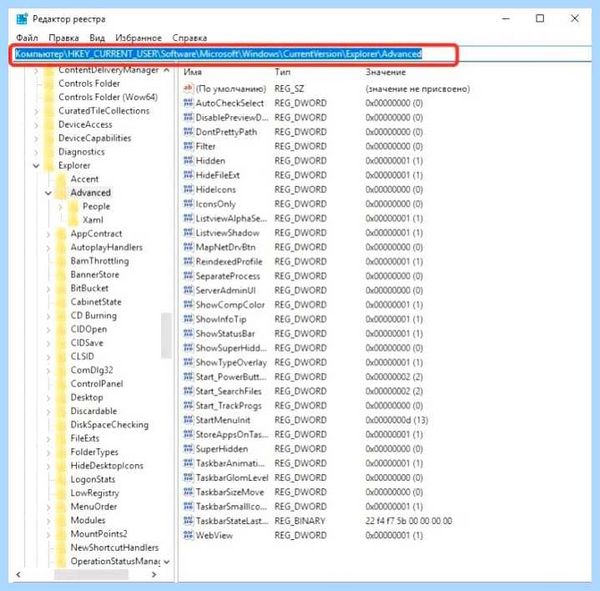The height and width of the screenshot is (591, 600).
Task: Click the folder icon for FileExts
Action: pos(61,438)
